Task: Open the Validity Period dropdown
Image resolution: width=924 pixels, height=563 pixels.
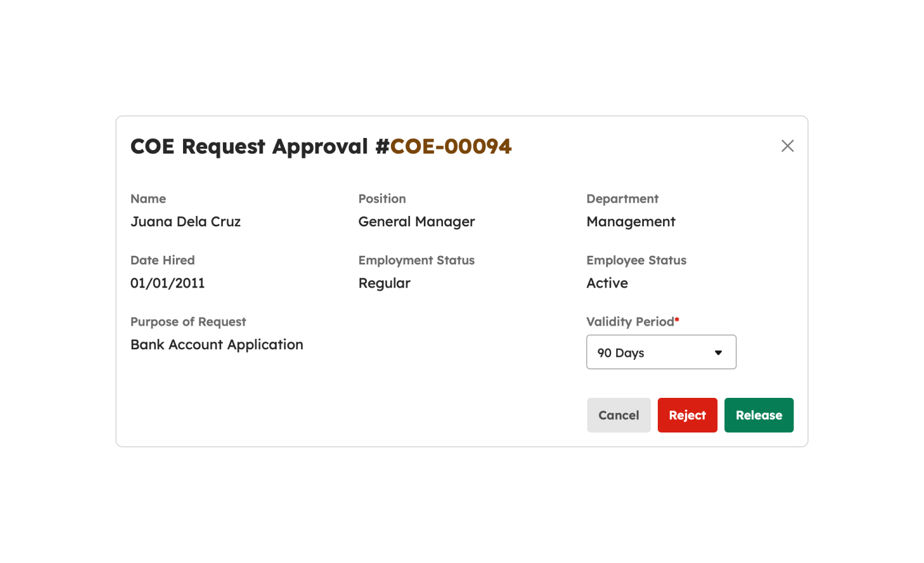Action: [661, 352]
